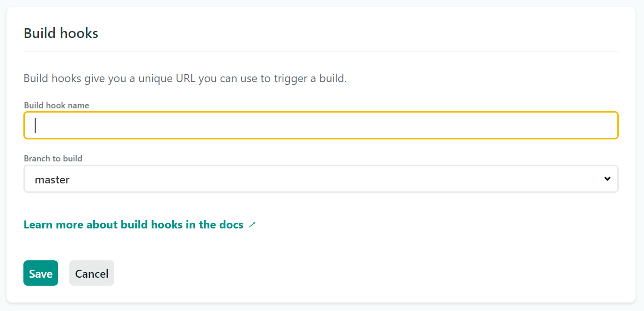
Task: Click the 'Branch to build' label
Action: click(x=53, y=158)
